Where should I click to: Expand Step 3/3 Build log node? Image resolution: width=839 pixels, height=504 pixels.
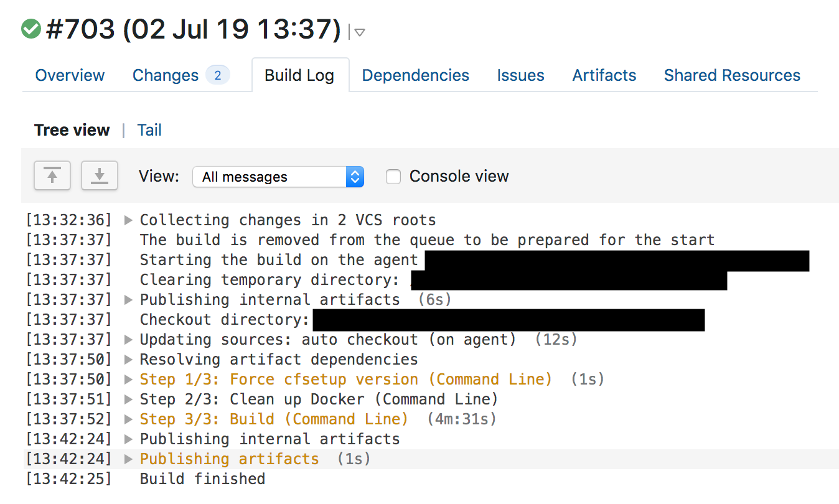(x=128, y=419)
